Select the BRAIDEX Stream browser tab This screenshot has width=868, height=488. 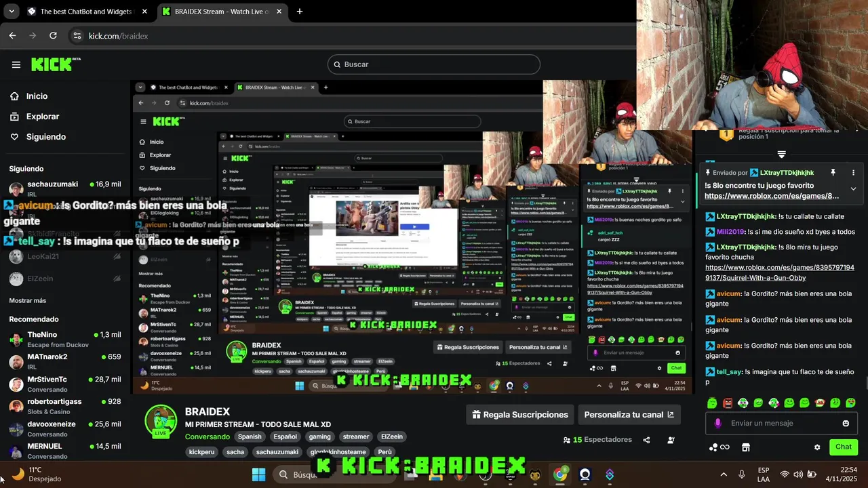(x=222, y=12)
